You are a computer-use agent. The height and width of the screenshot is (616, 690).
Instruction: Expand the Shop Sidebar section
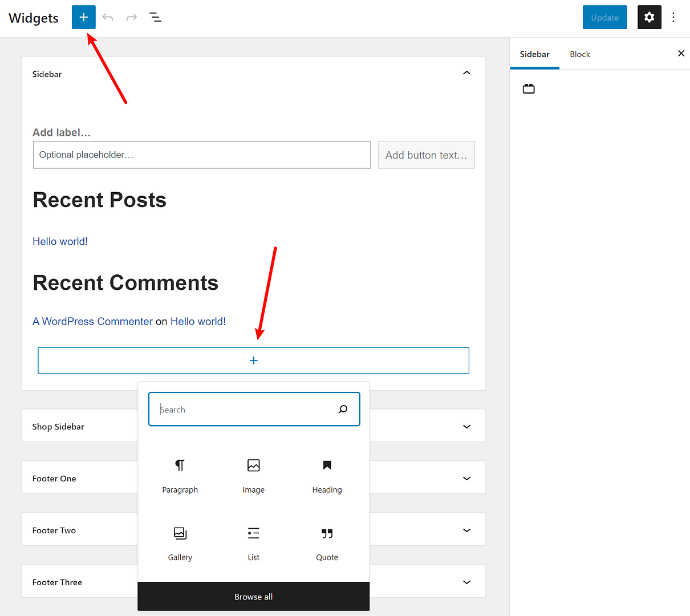[466, 425]
